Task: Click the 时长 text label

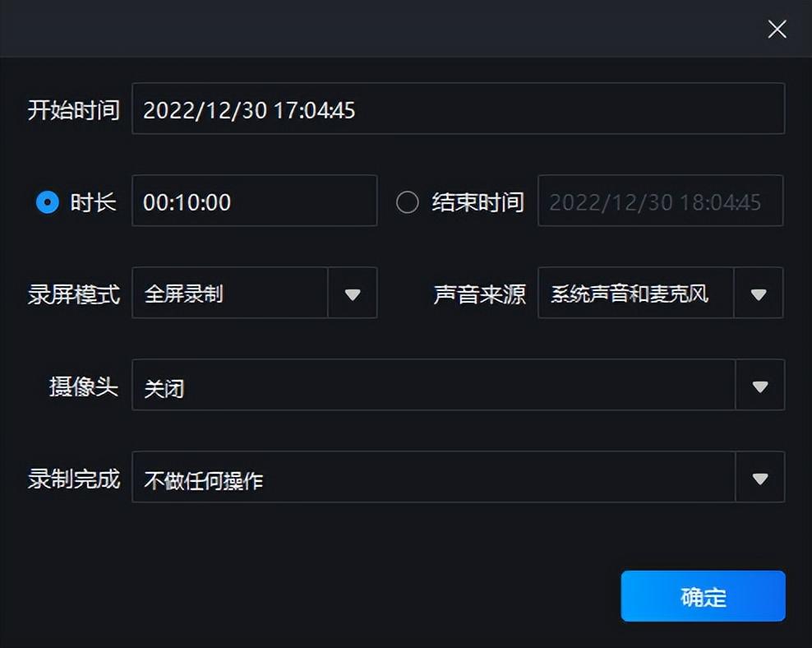Action: click(94, 202)
